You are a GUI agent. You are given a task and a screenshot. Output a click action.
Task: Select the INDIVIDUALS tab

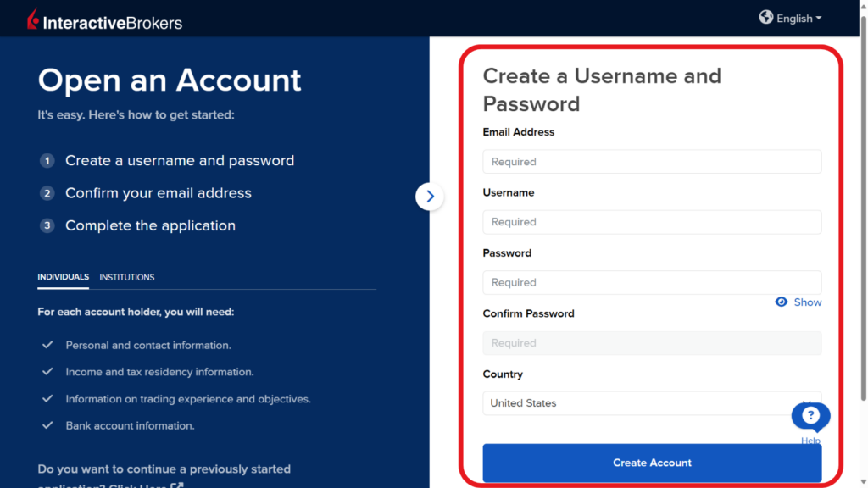pyautogui.click(x=63, y=276)
